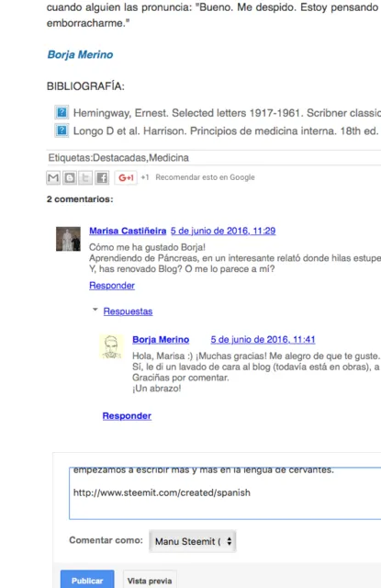Open the Borja Merino author signature link
This screenshot has width=381, height=588.
point(80,54)
